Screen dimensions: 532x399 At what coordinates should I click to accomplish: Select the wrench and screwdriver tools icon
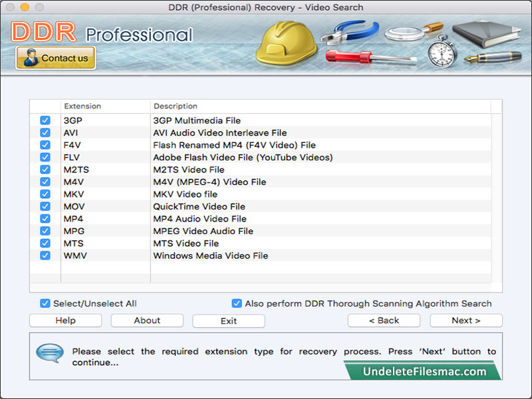tap(349, 41)
